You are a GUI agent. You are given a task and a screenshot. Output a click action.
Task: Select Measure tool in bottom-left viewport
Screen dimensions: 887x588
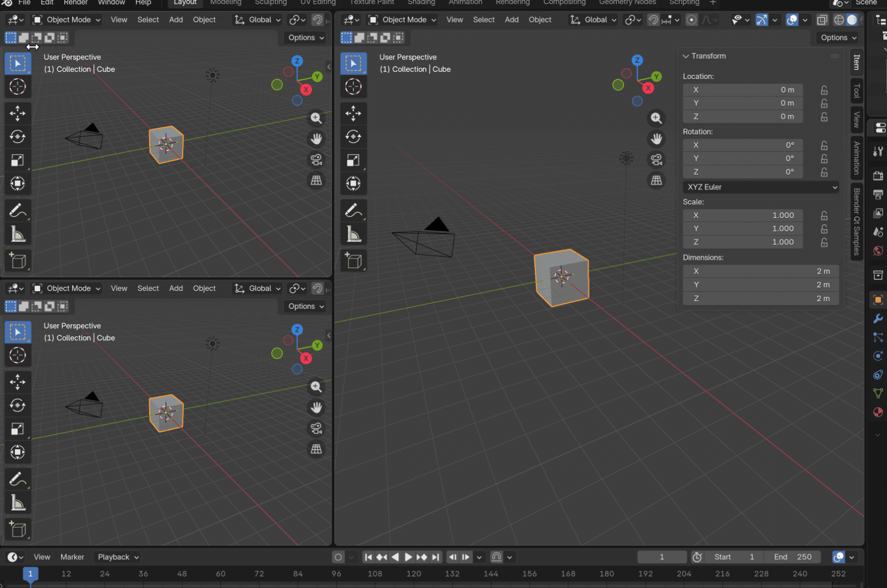point(18,503)
